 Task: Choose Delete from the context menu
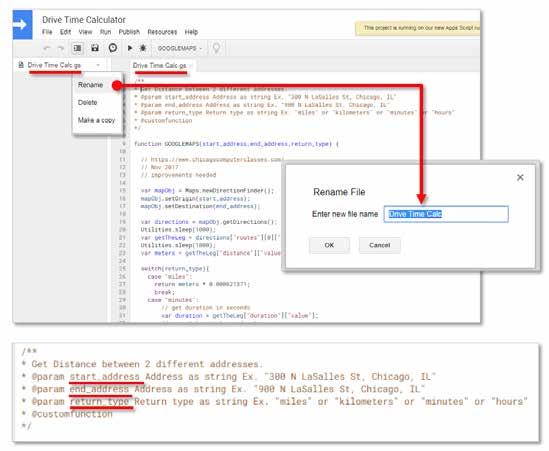88,103
